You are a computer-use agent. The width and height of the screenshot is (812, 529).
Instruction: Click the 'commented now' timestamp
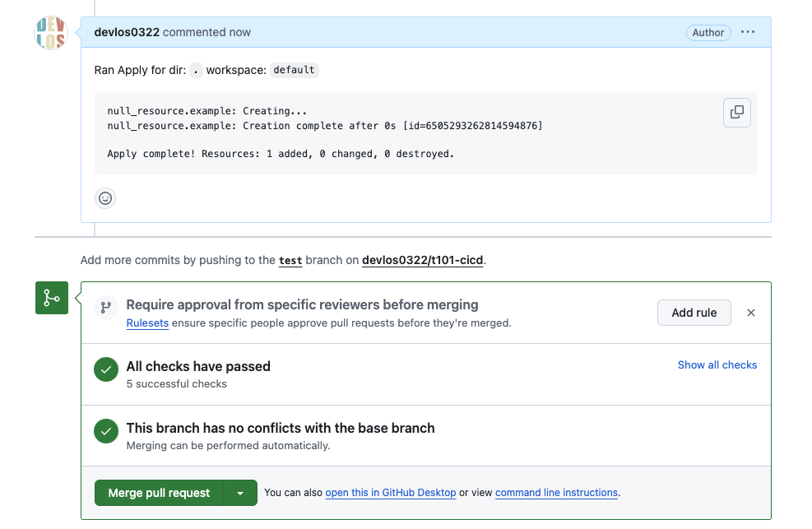206,32
